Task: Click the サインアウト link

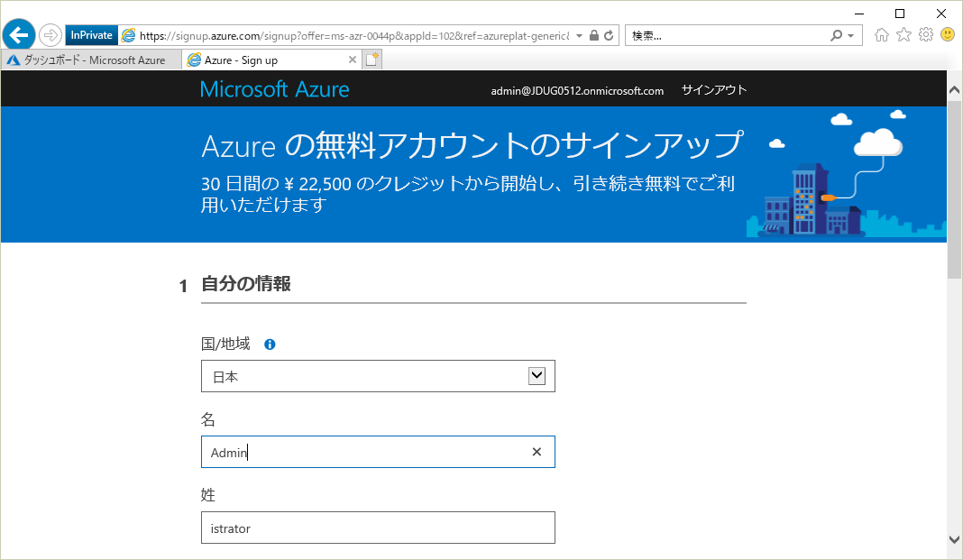Action: [x=713, y=90]
